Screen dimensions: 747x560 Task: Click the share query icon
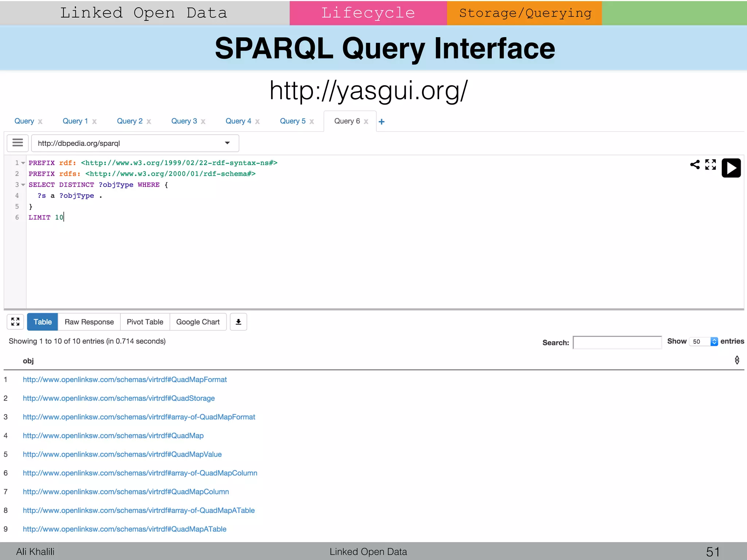(x=695, y=164)
